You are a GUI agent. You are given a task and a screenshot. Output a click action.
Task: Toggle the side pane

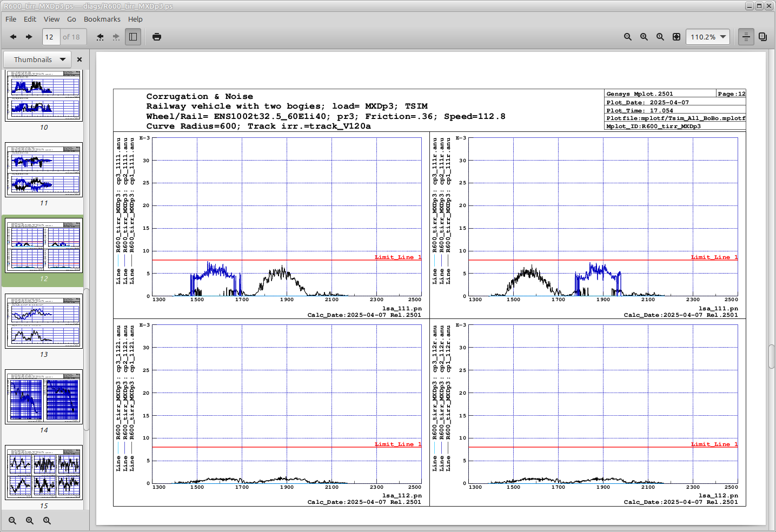coord(133,37)
